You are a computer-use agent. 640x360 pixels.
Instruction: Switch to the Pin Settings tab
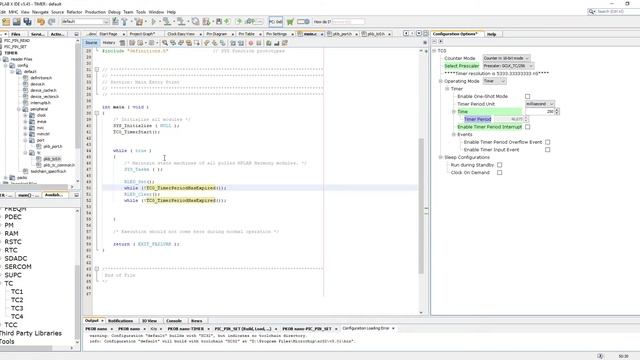276,34
